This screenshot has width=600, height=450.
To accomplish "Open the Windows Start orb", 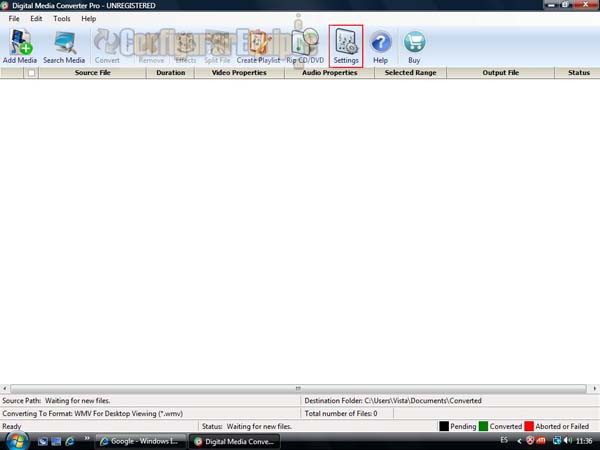I will [x=17, y=441].
